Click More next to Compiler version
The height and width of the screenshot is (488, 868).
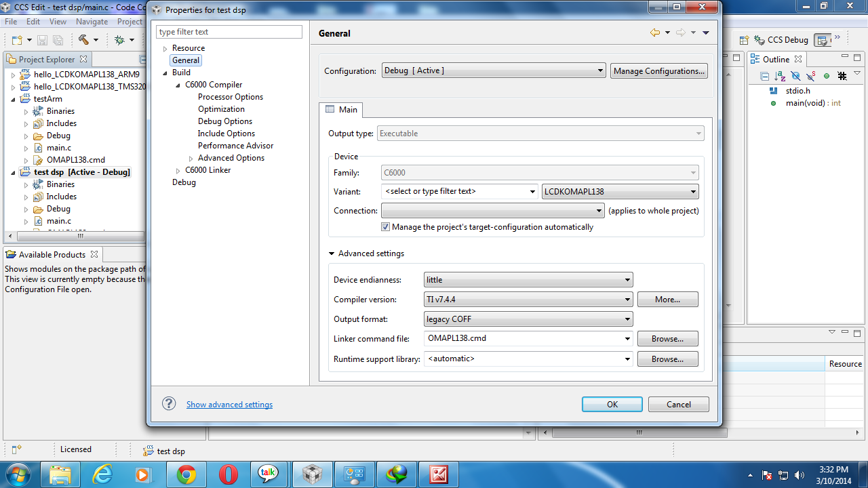pyautogui.click(x=668, y=300)
